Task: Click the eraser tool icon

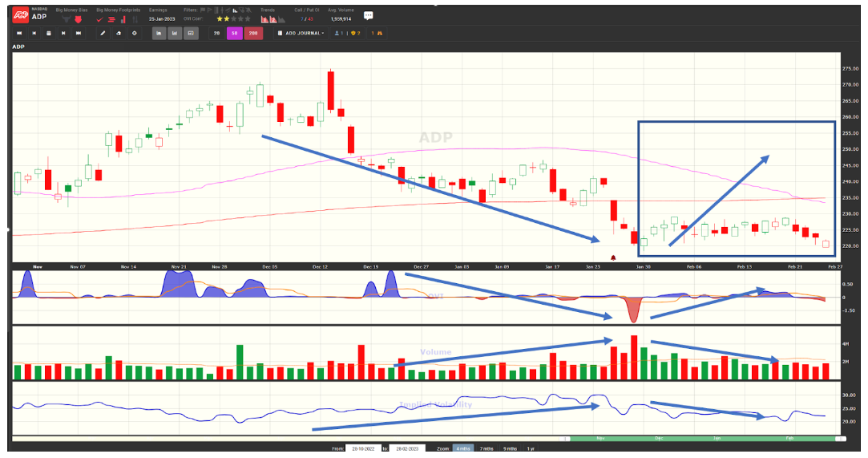Action: pyautogui.click(x=119, y=33)
